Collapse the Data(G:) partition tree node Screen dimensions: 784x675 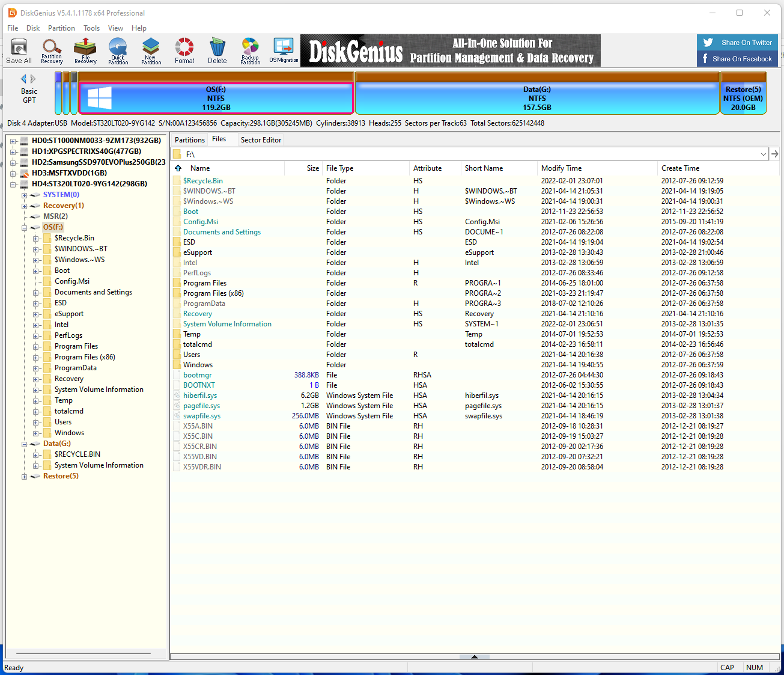pyautogui.click(x=25, y=444)
